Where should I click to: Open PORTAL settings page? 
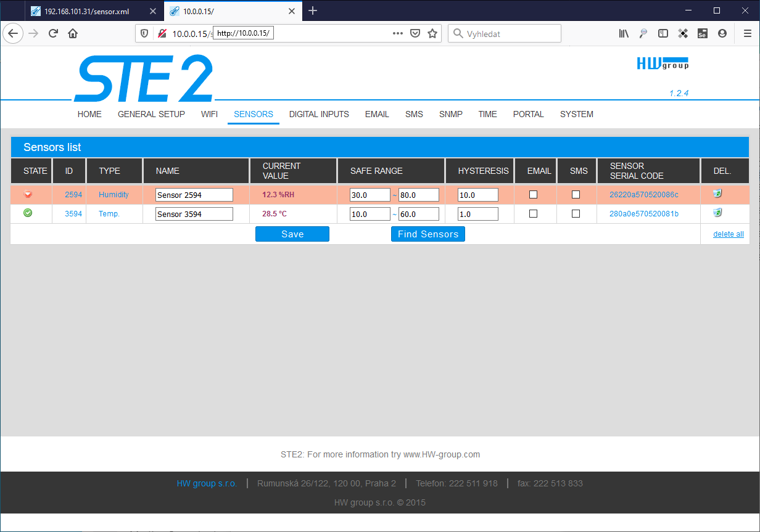(x=529, y=114)
